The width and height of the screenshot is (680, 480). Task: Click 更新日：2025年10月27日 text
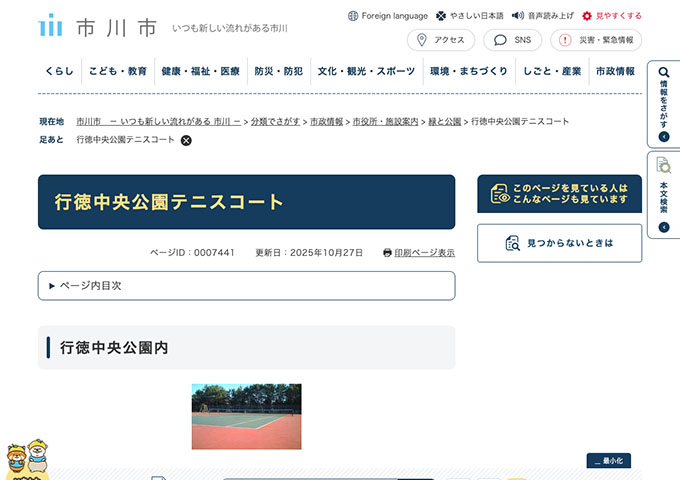click(309, 253)
